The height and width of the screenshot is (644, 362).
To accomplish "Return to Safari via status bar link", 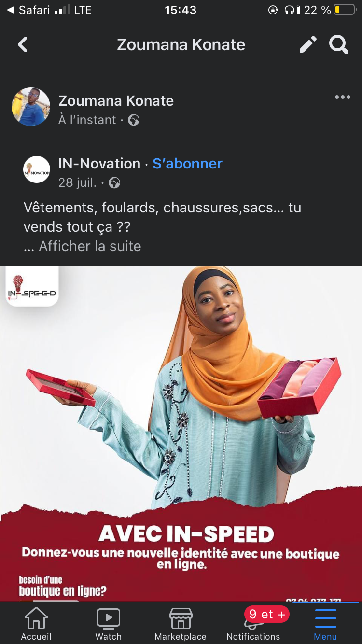I will click(x=29, y=10).
